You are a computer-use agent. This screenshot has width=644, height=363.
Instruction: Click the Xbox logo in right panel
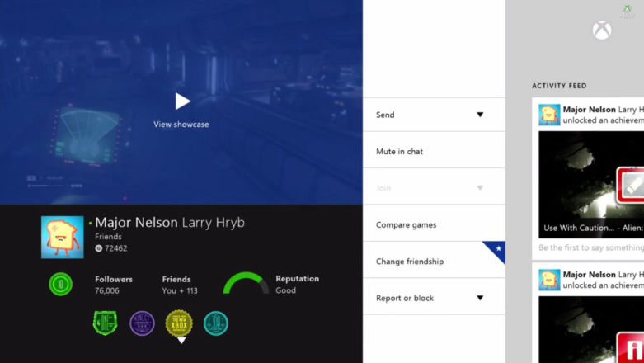click(x=602, y=31)
